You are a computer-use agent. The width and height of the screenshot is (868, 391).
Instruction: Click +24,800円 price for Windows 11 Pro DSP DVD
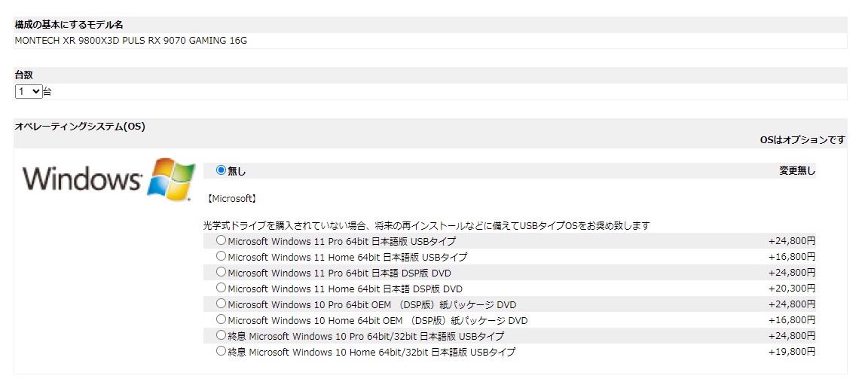(792, 273)
